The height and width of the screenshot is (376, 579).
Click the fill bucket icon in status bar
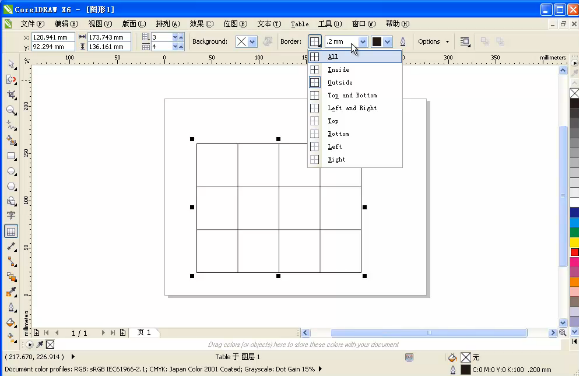[x=452, y=357]
